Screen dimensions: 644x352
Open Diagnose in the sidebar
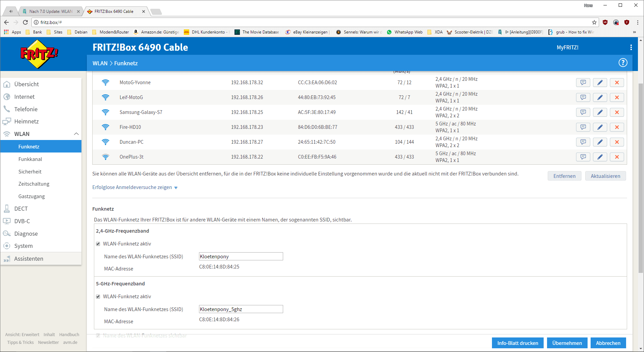41,234
